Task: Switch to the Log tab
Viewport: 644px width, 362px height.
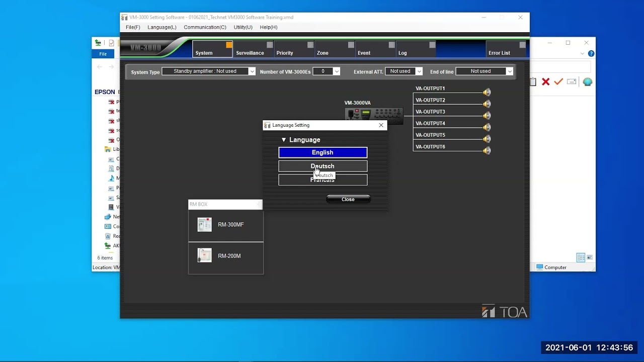Action: click(x=416, y=49)
